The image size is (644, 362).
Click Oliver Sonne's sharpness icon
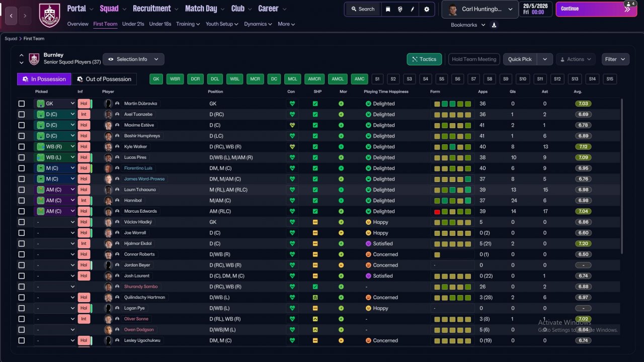pos(315,319)
